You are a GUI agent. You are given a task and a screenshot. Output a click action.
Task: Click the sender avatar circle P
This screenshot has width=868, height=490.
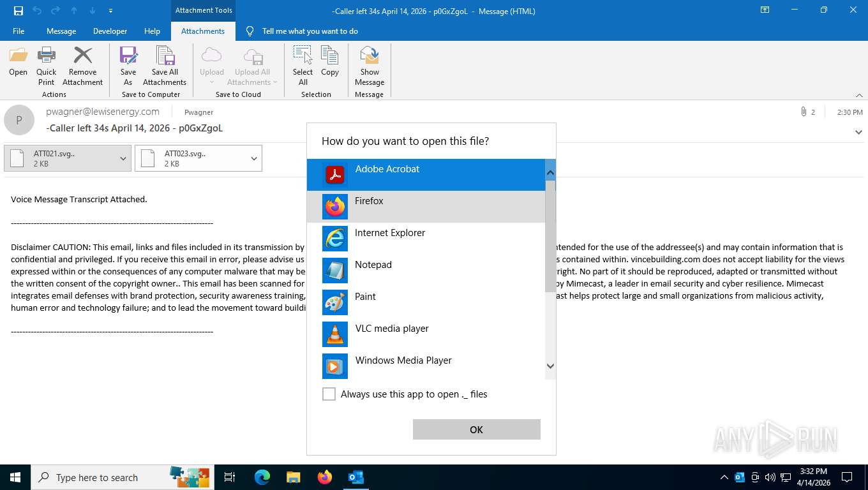pos(19,120)
